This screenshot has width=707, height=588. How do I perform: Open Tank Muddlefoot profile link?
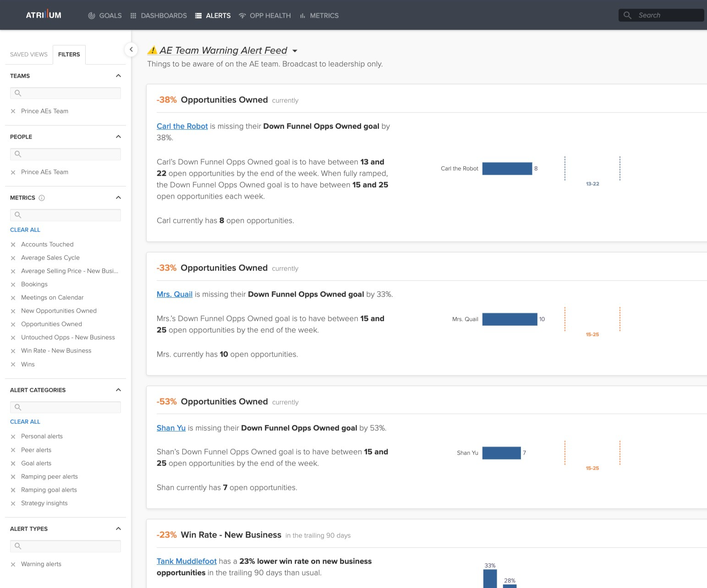[x=186, y=561]
